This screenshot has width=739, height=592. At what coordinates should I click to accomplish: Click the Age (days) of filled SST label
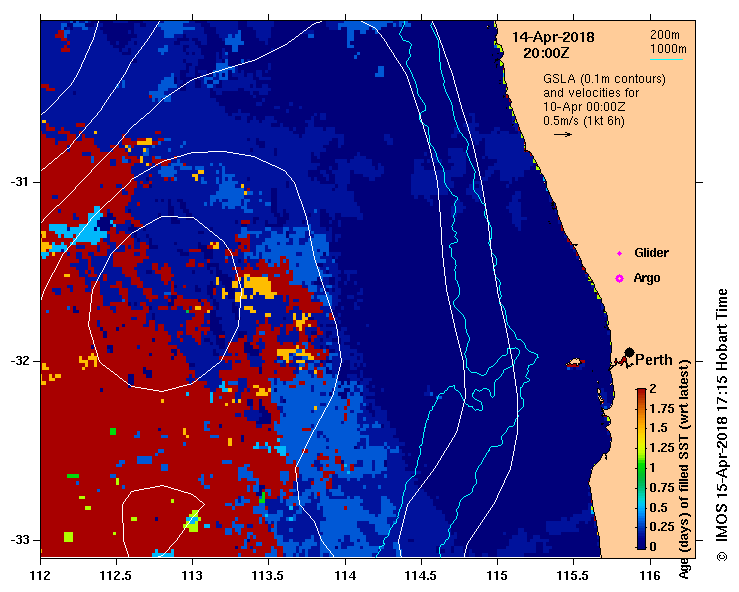[684, 469]
